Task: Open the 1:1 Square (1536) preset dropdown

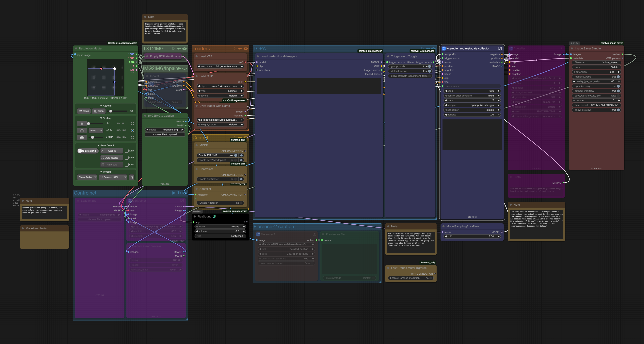Action: pos(113,177)
